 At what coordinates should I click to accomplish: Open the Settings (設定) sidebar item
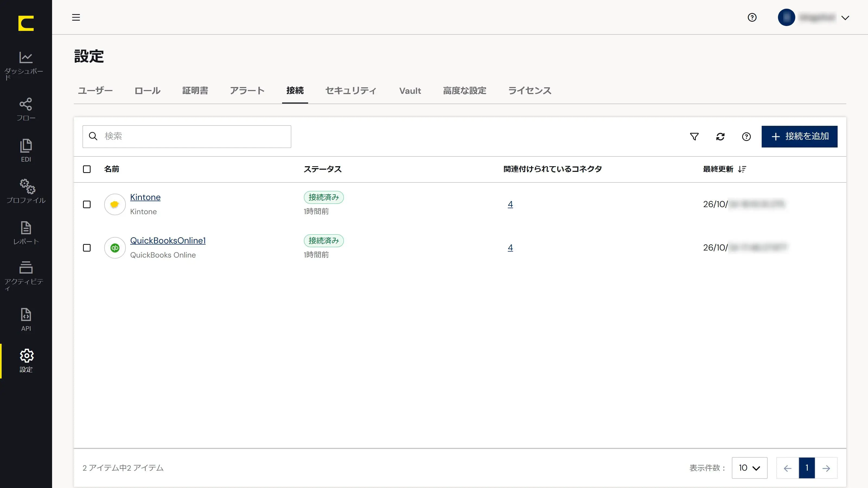(x=26, y=361)
